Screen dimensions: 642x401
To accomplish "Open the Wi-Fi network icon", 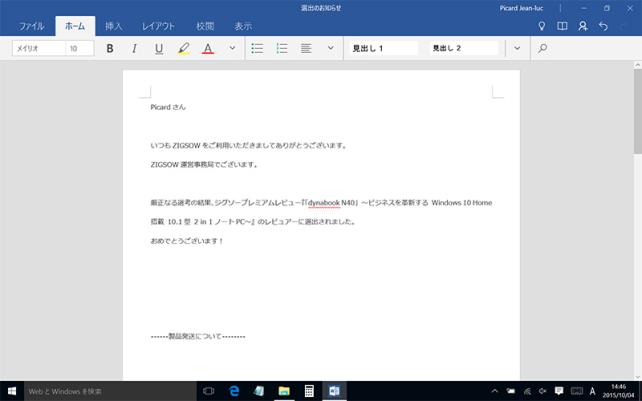I will coord(527,391).
